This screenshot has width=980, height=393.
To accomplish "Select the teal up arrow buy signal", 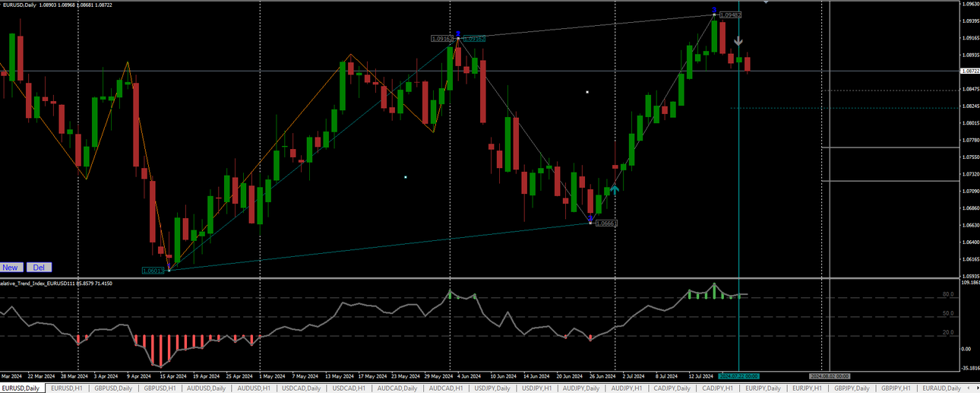I will pos(615,189).
